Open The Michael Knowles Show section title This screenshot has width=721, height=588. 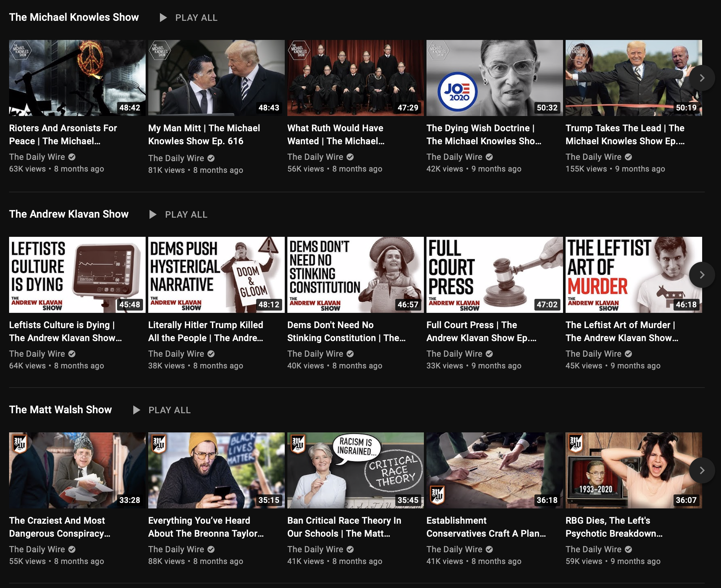[74, 17]
